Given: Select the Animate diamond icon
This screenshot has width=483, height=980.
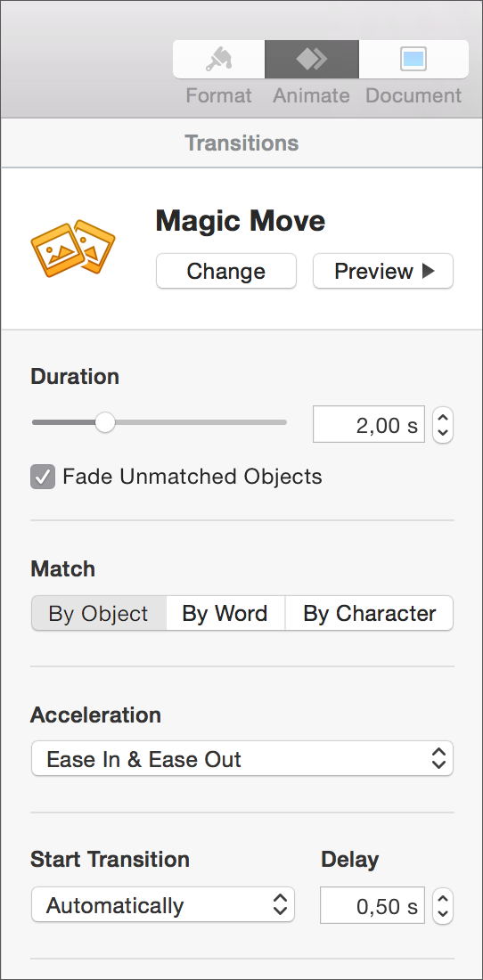Looking at the screenshot, I should click(312, 60).
